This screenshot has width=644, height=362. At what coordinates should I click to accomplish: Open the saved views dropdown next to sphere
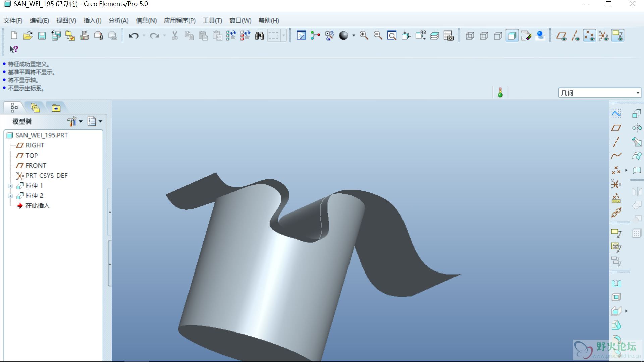[354, 36]
